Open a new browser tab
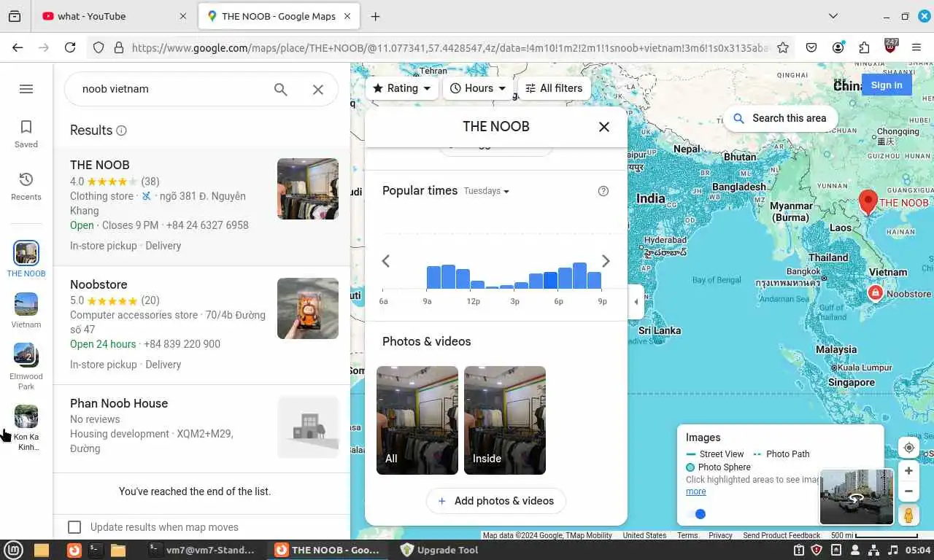This screenshot has width=934, height=560. pos(375,16)
